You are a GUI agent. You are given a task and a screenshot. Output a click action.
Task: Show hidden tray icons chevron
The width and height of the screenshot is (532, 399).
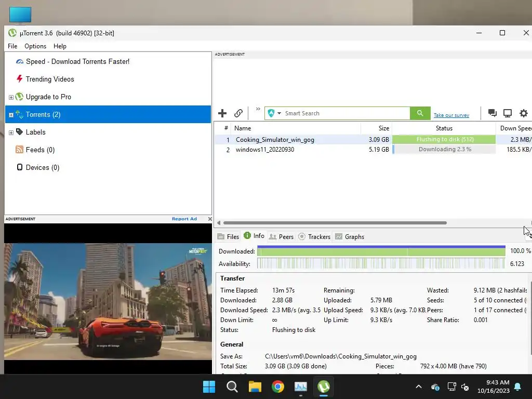[419, 387]
